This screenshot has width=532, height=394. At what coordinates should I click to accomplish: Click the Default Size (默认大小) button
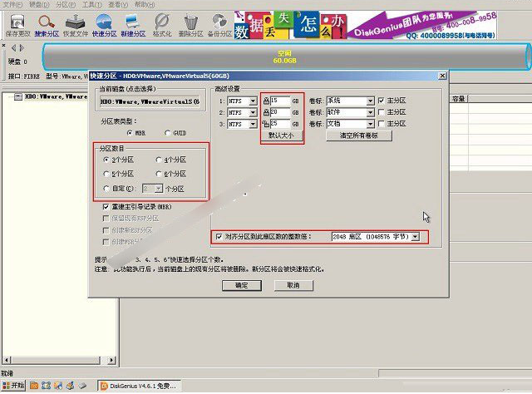tap(281, 135)
